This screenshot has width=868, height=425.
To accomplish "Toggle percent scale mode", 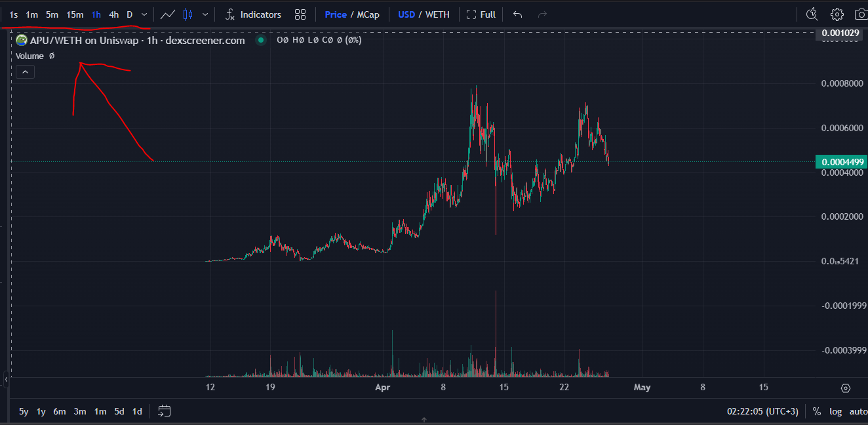I will [817, 411].
